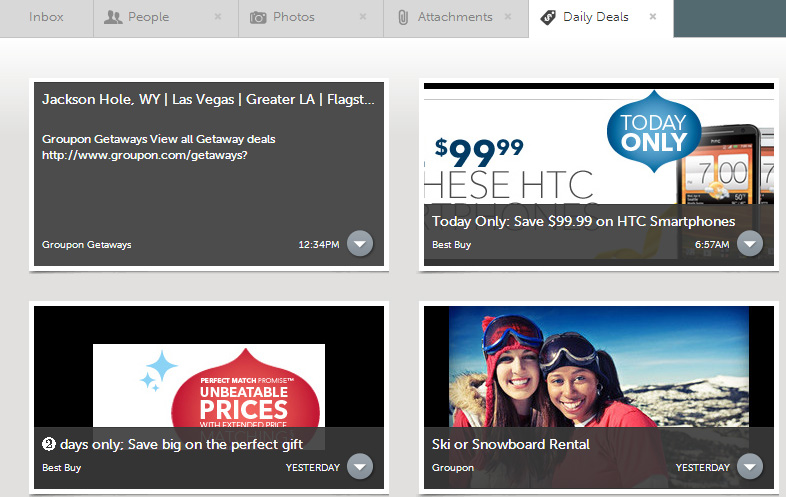The width and height of the screenshot is (786, 497).
Task: Click the Today Only HTC smartphone image
Action: [598, 150]
